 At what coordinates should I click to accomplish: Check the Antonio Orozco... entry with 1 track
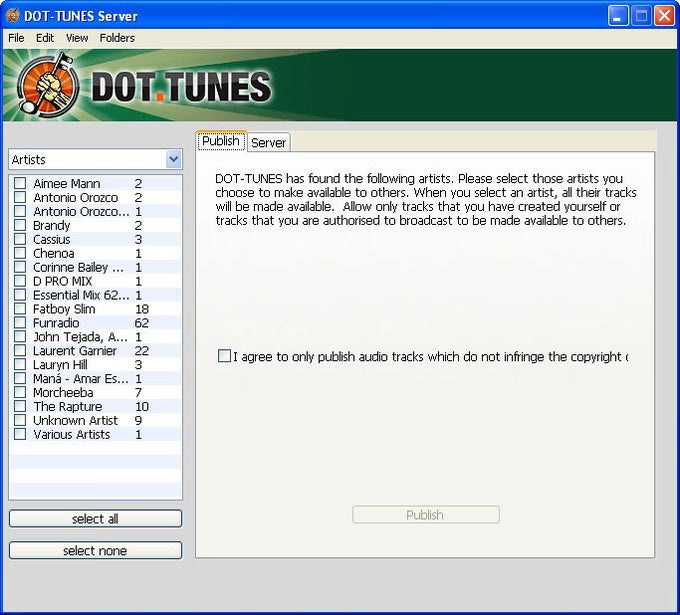click(x=20, y=211)
